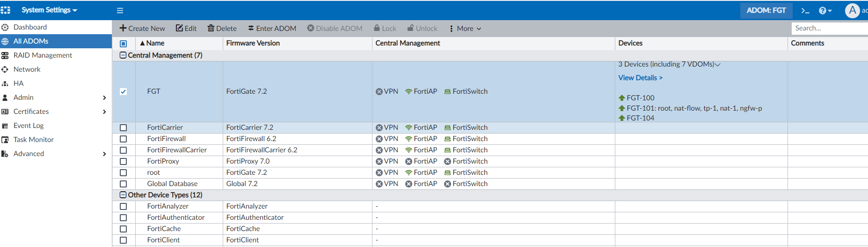Select Event Log from sidebar
The height and width of the screenshot is (247, 868).
pyautogui.click(x=29, y=126)
